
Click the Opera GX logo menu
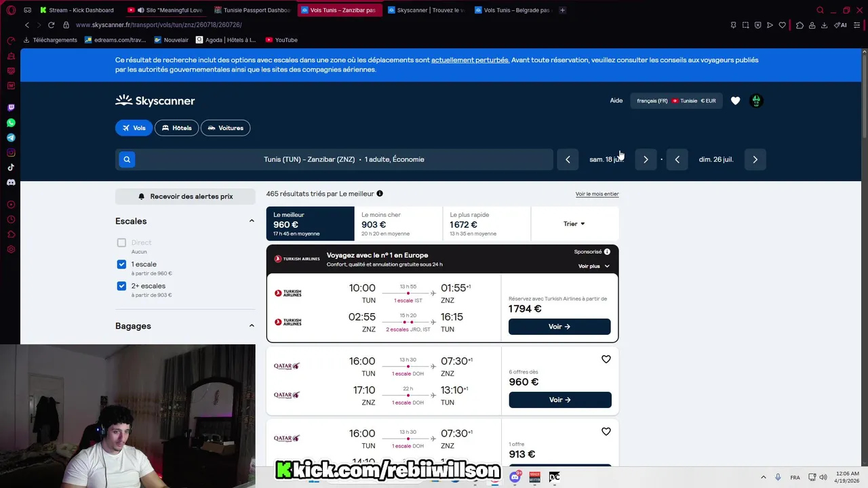point(10,10)
